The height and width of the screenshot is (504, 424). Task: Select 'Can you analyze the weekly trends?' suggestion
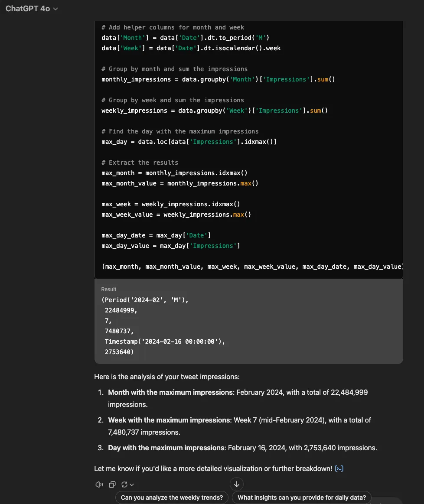click(172, 497)
